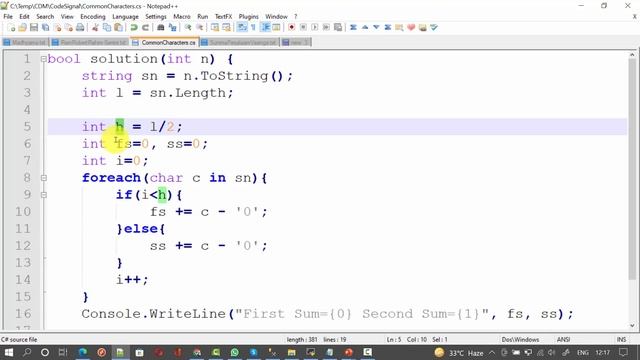Click the Paste toolbar icon
The height and width of the screenshot is (360, 640).
coord(118,27)
